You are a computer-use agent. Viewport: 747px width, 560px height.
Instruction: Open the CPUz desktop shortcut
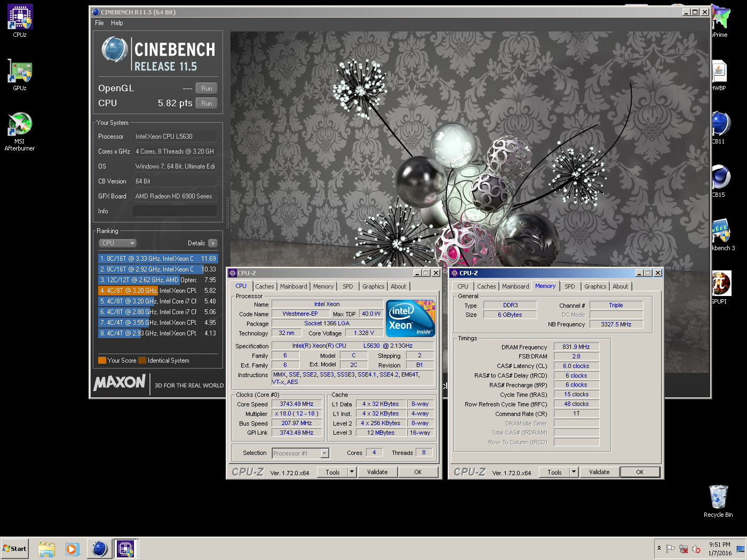[20, 21]
